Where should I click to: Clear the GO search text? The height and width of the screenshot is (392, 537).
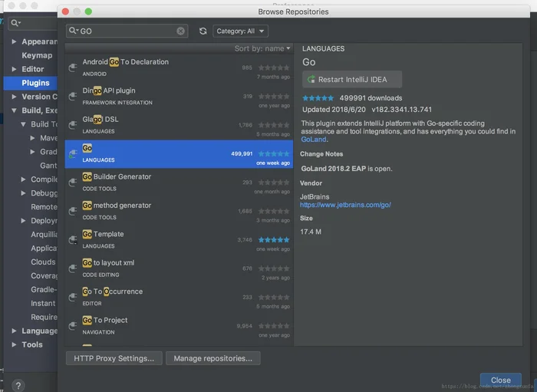pos(180,31)
